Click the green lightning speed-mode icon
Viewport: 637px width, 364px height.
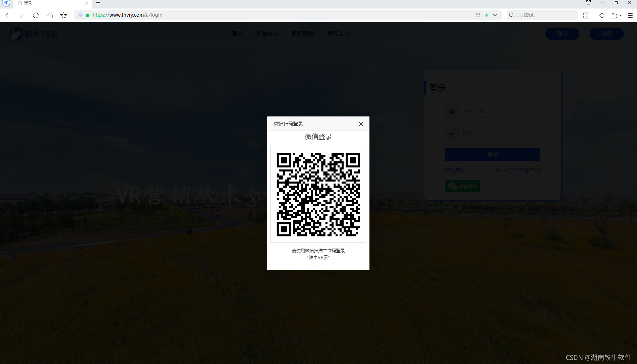[x=487, y=15]
